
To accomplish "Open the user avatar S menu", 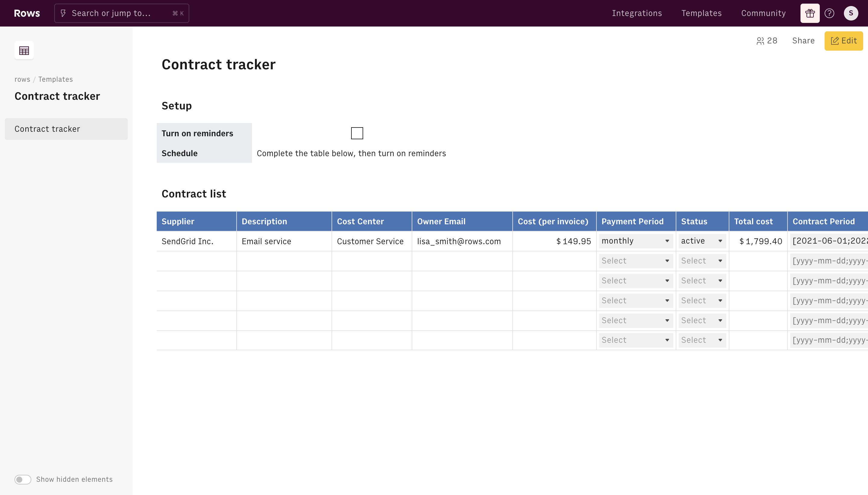I will pyautogui.click(x=851, y=13).
